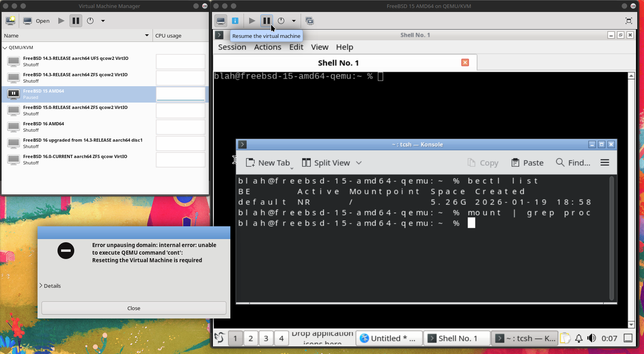Click the Konsole hamburger menu icon

pos(604,162)
